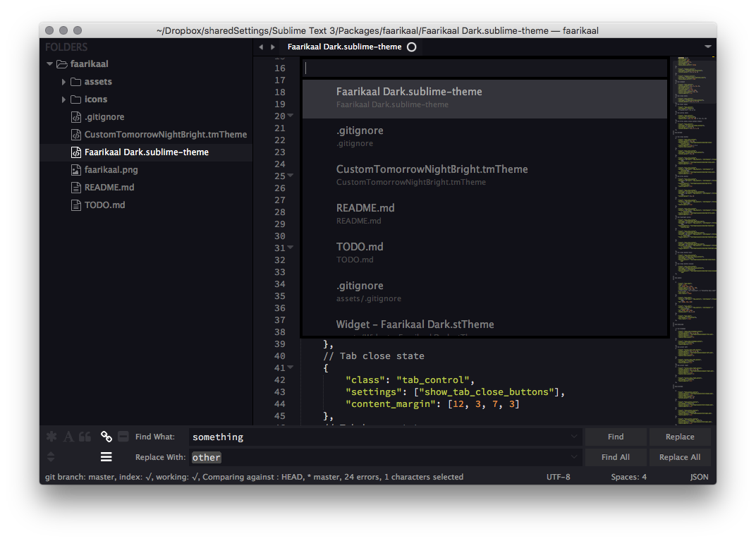Click the Find button

point(616,437)
